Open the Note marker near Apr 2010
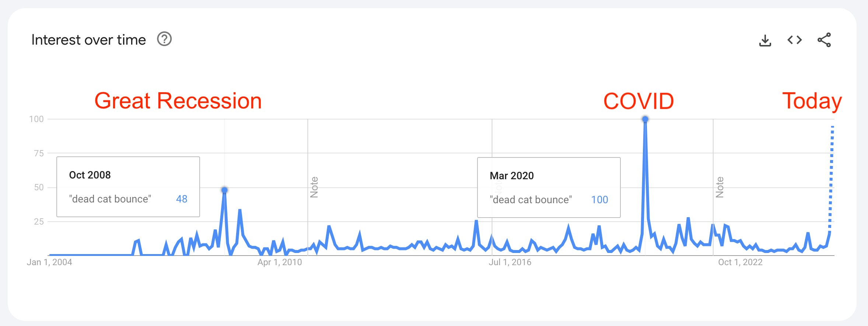Viewport: 868px width, 326px height. point(314,187)
